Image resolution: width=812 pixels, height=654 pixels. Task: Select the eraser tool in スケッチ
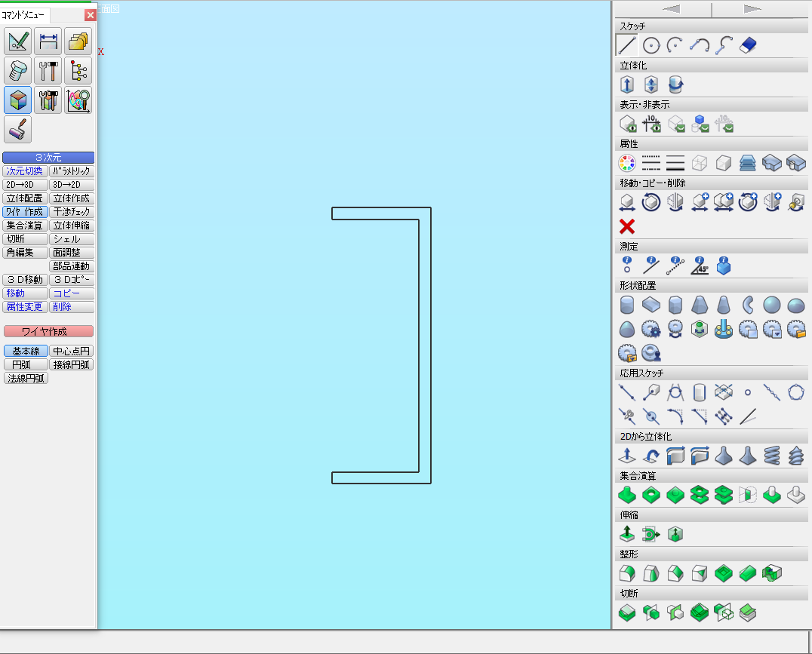pyautogui.click(x=747, y=45)
